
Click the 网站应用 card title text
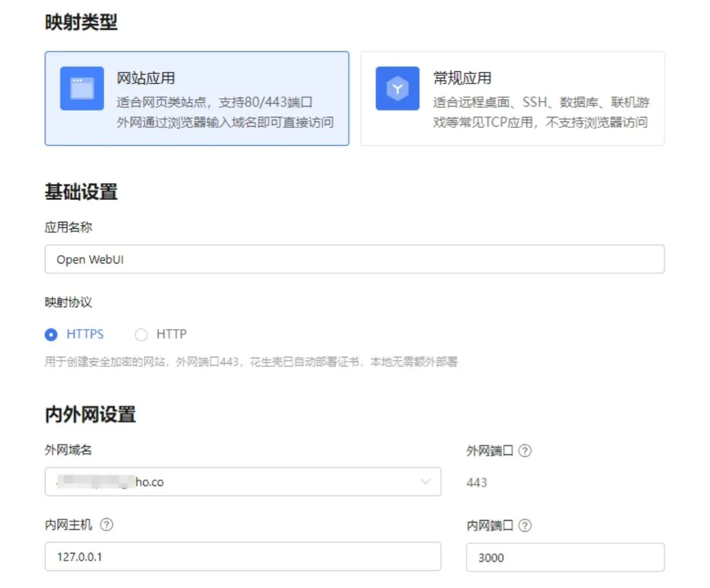click(x=146, y=78)
